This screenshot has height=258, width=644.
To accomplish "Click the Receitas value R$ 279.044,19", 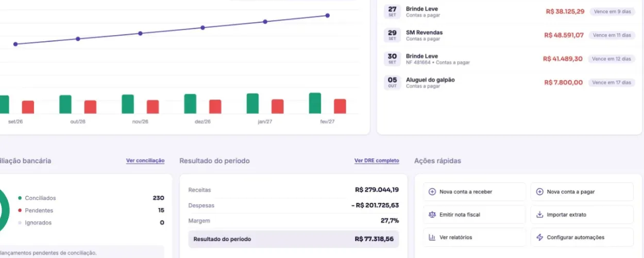I will coord(377,190).
